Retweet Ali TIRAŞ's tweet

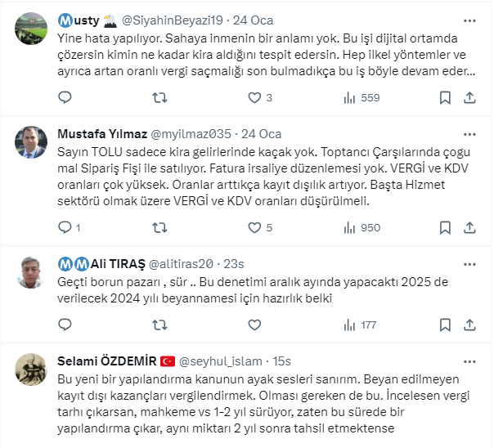[160, 325]
